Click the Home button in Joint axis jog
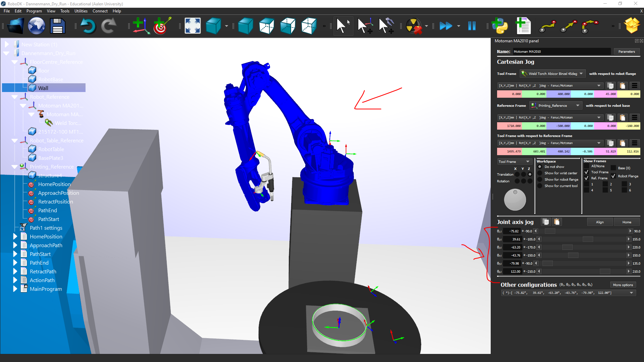 627,222
